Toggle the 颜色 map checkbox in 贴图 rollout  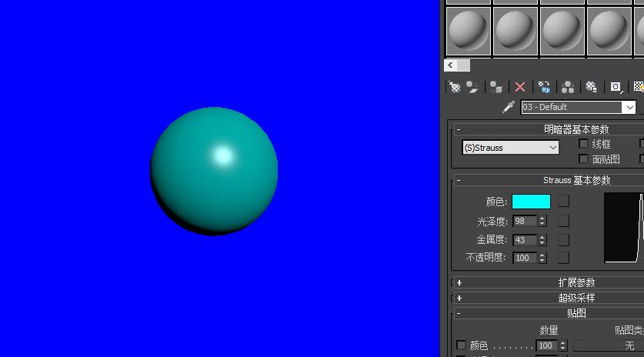coord(461,345)
